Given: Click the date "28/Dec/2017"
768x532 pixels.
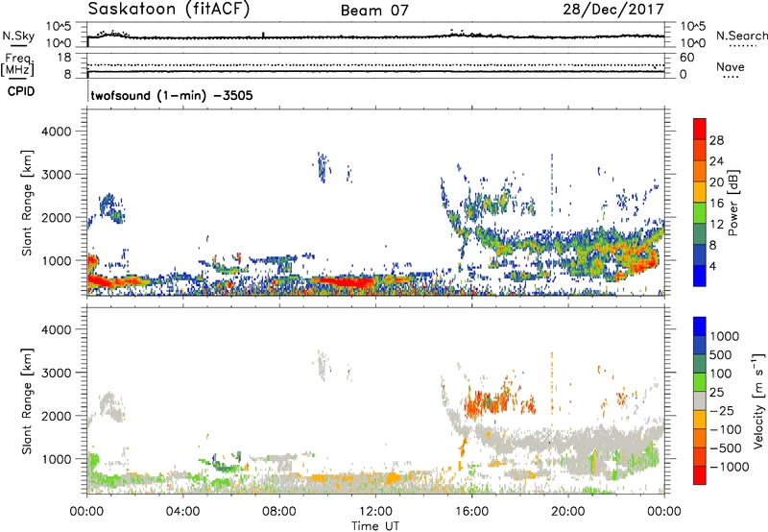Looking at the screenshot, I should [x=613, y=10].
